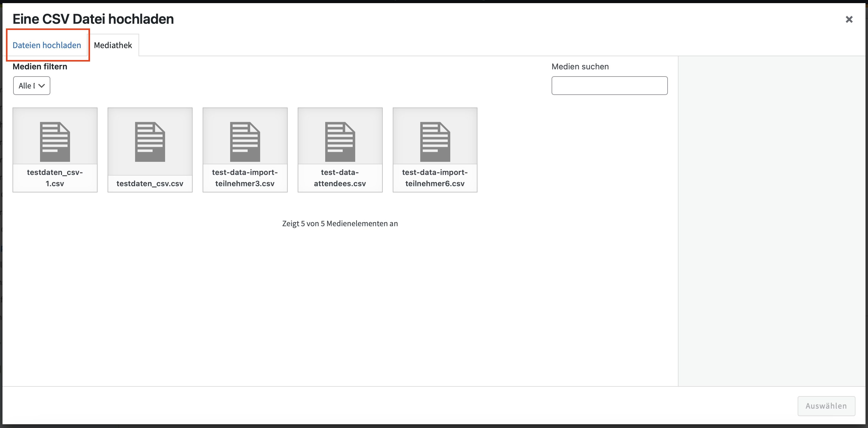Click the Medien suchen label
The image size is (868, 428).
(x=580, y=67)
